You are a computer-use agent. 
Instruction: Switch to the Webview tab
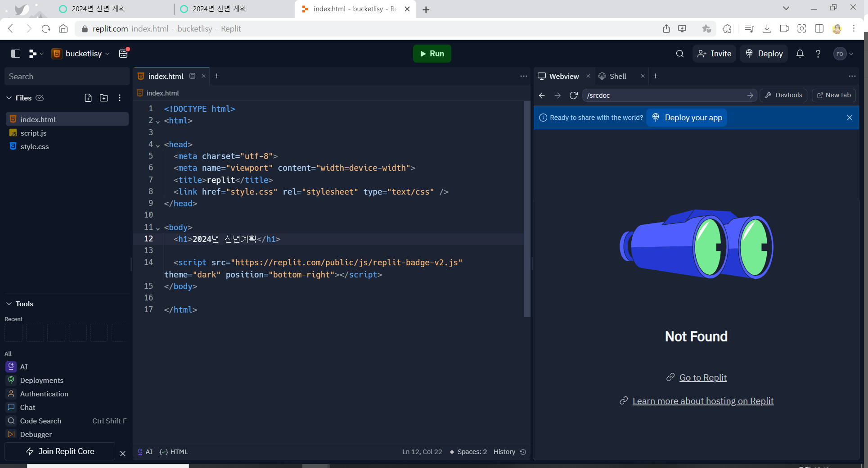(x=558, y=76)
